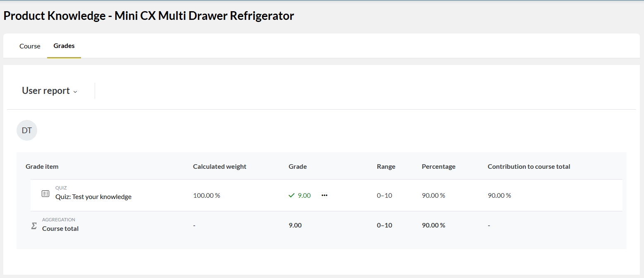
Task: Switch to the Course tab
Action: pyautogui.click(x=30, y=46)
